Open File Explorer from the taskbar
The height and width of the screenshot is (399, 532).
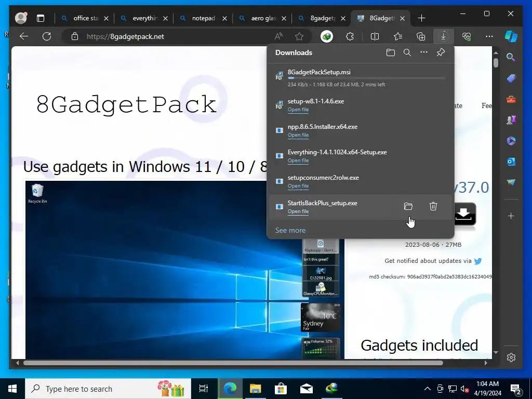[x=255, y=389]
